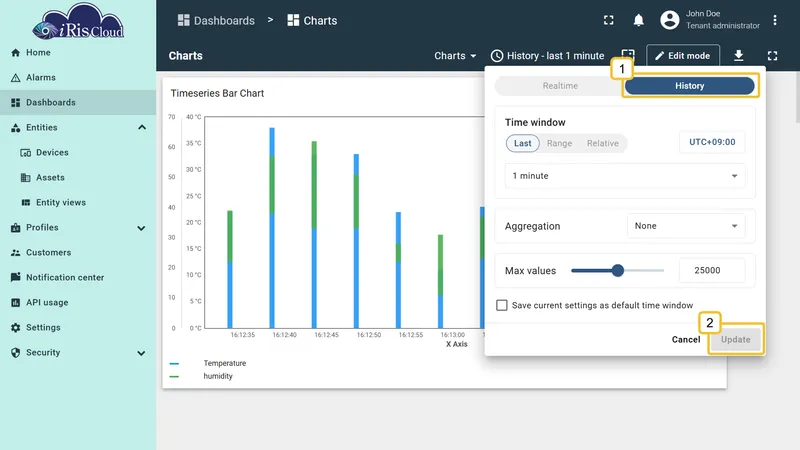
Task: Click the Charts breadcrumb icon
Action: pos(293,20)
